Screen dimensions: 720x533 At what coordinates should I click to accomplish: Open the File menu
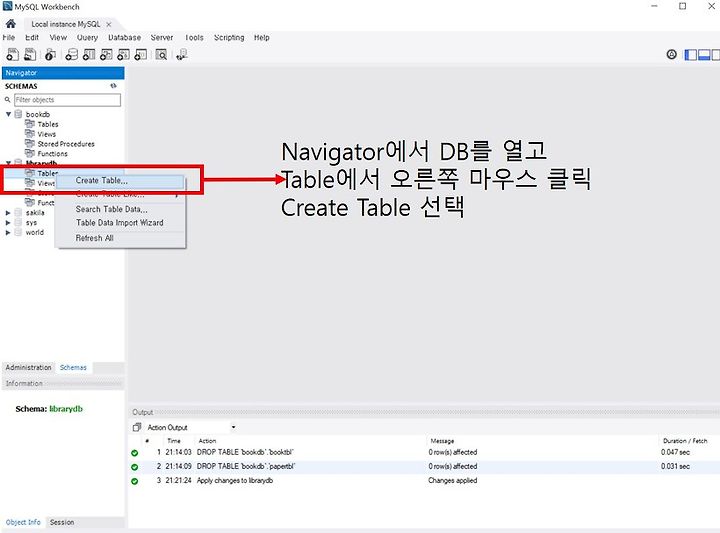[x=9, y=38]
